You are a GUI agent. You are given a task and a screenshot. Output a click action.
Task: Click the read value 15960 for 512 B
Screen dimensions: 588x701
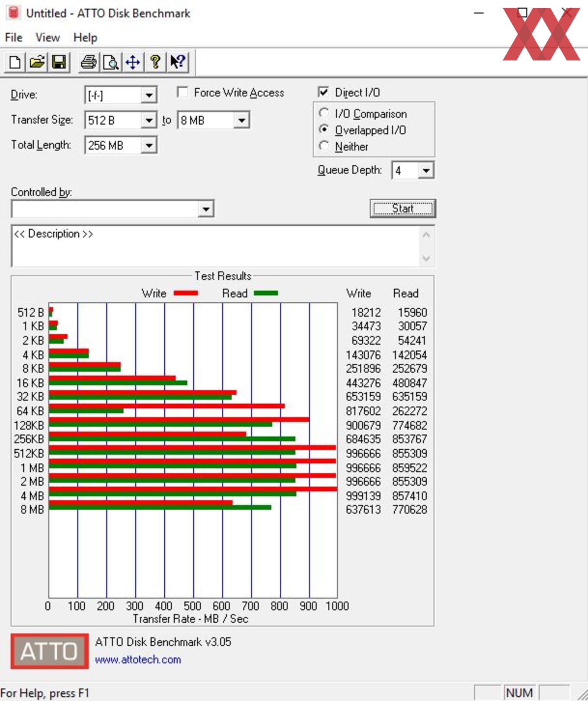[x=412, y=312]
